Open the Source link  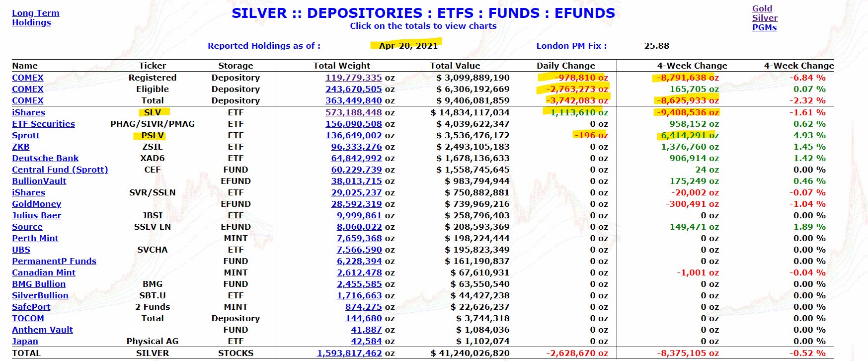(x=27, y=227)
